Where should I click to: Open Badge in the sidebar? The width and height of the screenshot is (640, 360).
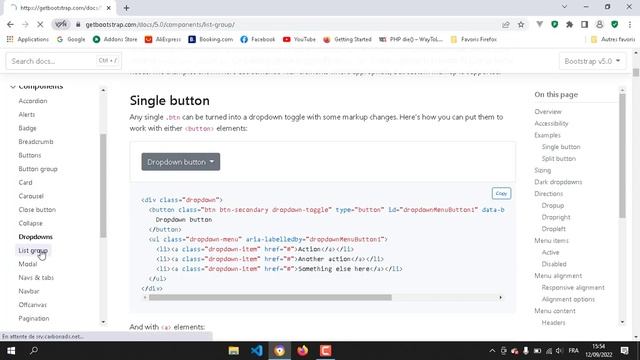tap(27, 128)
